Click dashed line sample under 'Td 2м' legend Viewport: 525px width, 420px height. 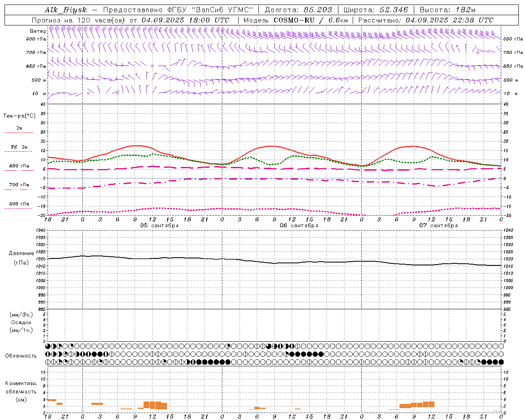pos(18,152)
